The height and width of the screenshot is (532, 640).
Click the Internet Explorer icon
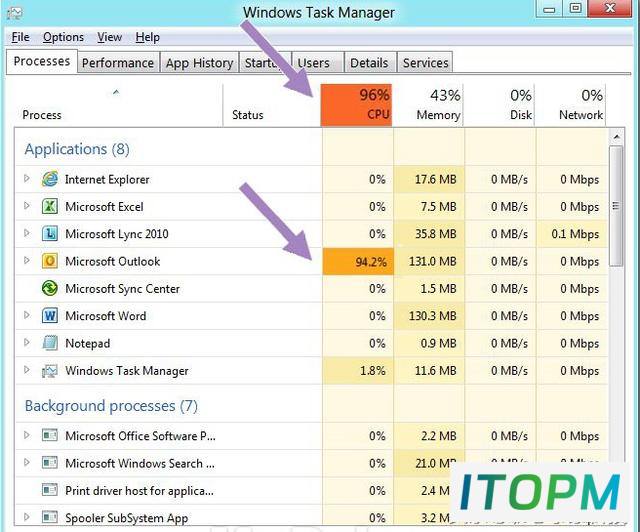click(50, 179)
